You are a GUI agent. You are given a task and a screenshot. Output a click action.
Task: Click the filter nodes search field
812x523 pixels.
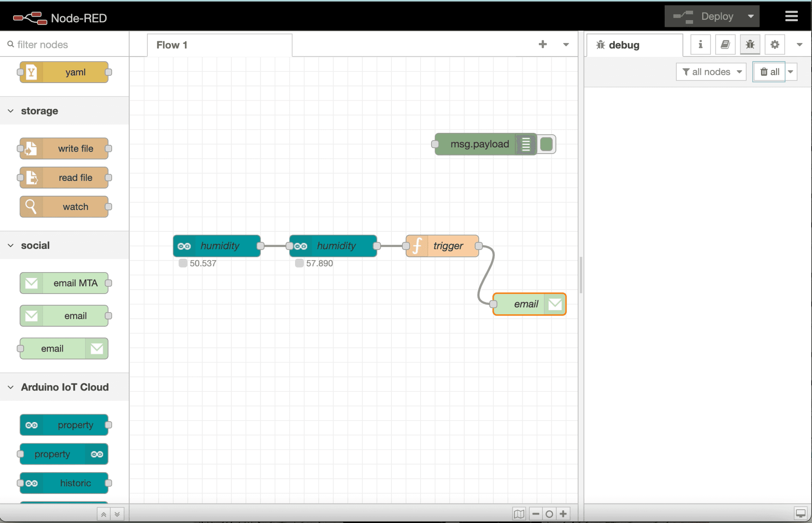53,44
